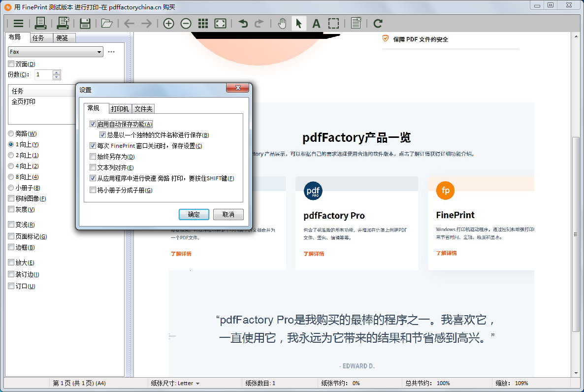Open the hamburger menu in toolbar
584x392 pixels.
click(x=18, y=24)
